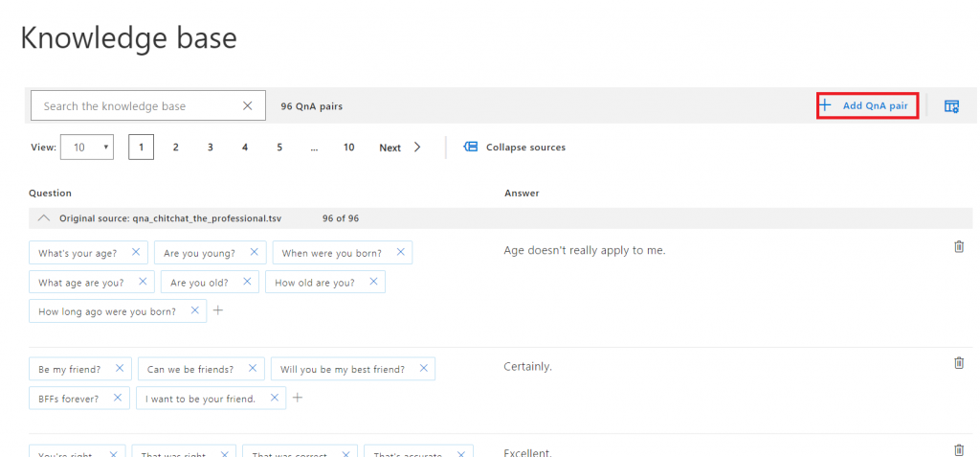Click Collapse sources
The height and width of the screenshot is (457, 980).
514,148
